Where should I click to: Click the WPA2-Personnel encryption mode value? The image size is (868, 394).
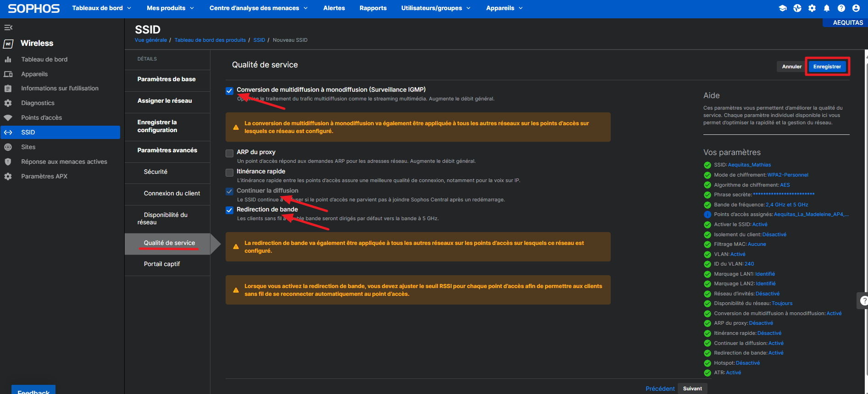pyautogui.click(x=788, y=175)
